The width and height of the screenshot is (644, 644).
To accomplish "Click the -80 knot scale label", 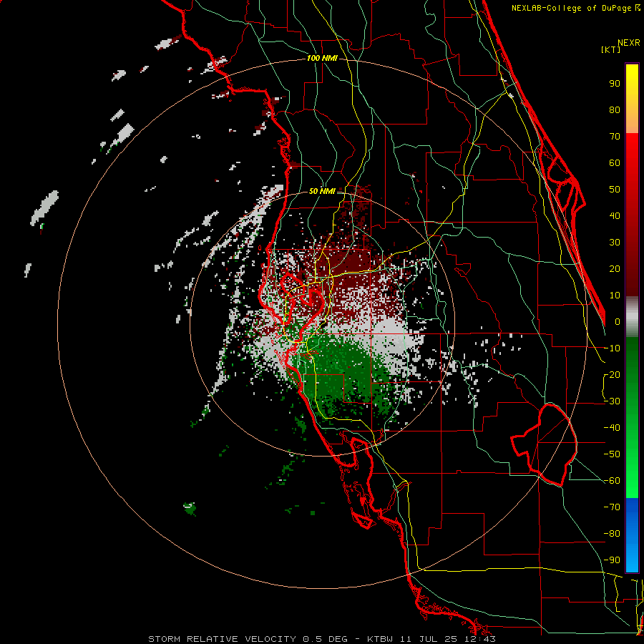I will coord(612,534).
